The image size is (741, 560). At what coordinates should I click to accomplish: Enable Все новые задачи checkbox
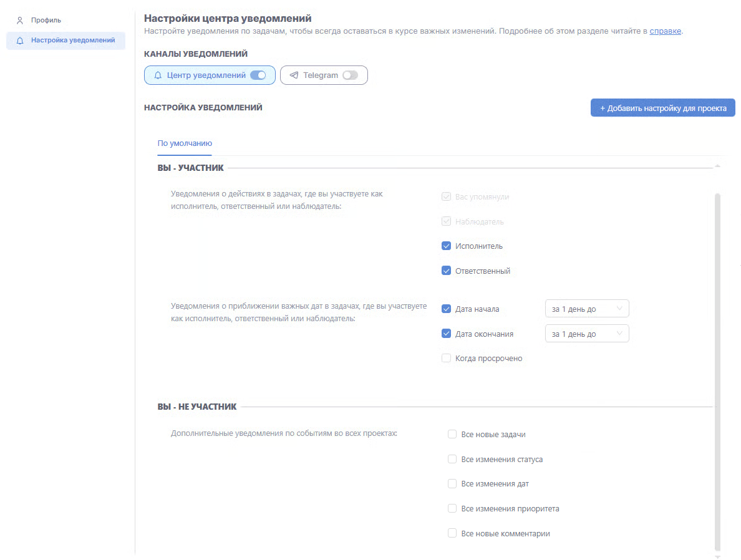point(452,435)
